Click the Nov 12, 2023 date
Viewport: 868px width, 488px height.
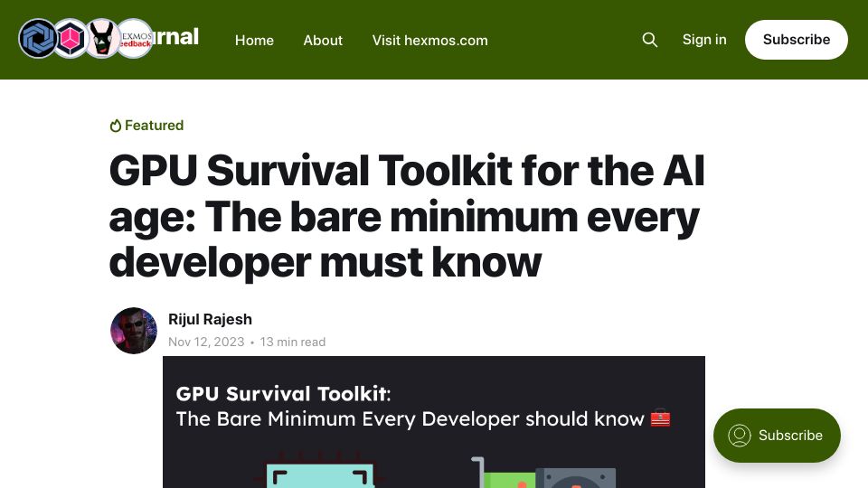[x=206, y=342]
